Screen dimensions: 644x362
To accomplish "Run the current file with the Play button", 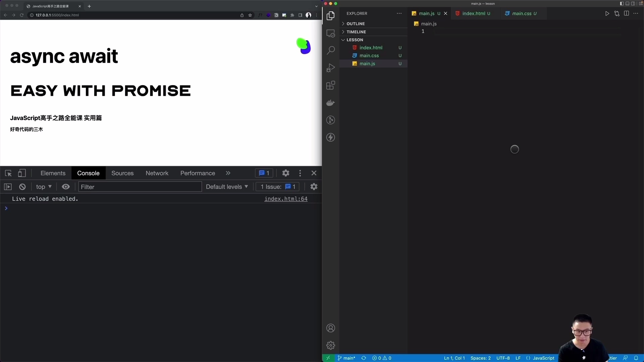I will [x=607, y=13].
